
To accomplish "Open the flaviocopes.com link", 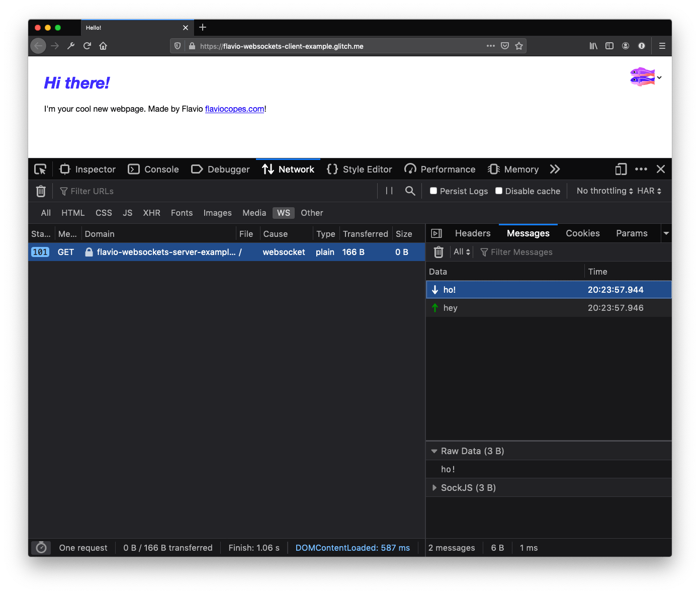I will coord(234,109).
